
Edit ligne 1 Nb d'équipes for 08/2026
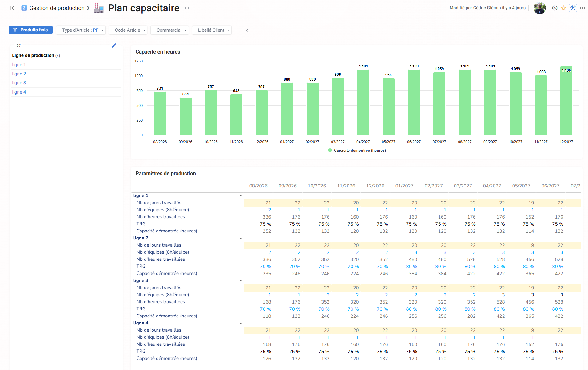270,210
